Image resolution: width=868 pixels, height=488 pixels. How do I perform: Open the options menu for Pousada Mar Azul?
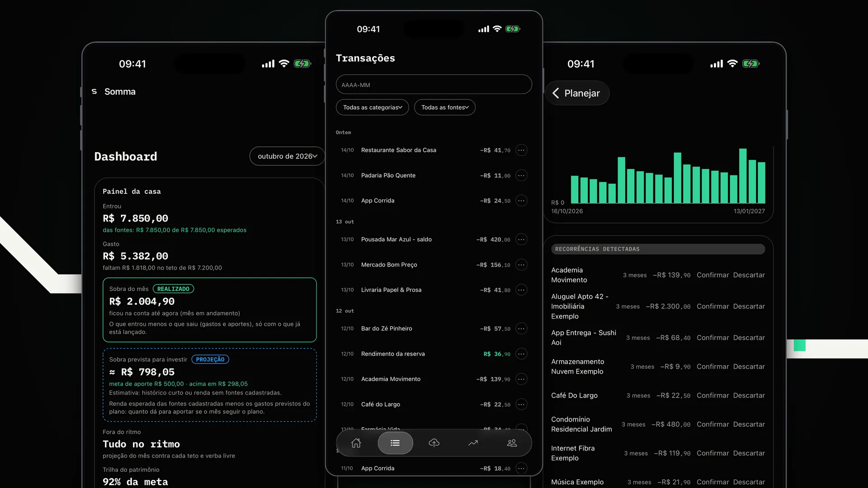tap(521, 239)
